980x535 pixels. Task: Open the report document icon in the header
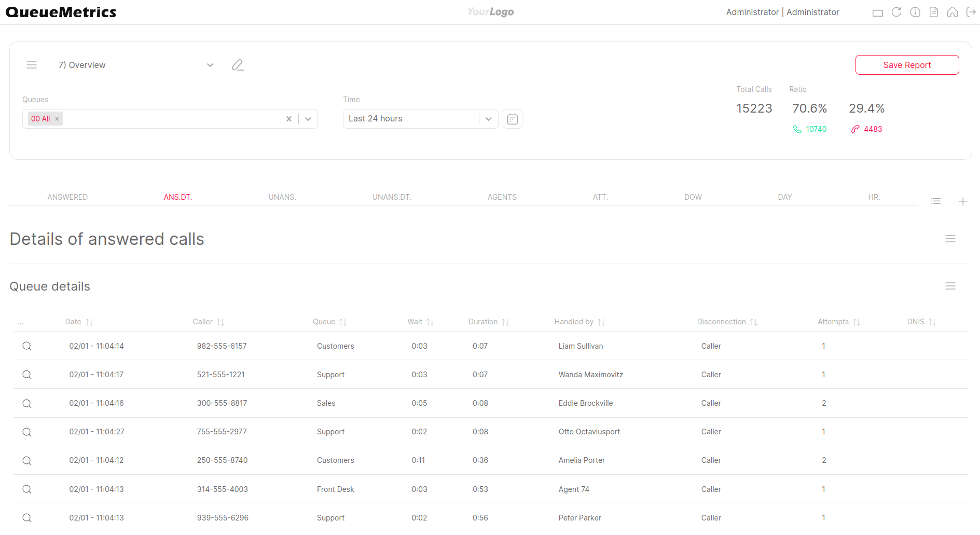tap(934, 12)
